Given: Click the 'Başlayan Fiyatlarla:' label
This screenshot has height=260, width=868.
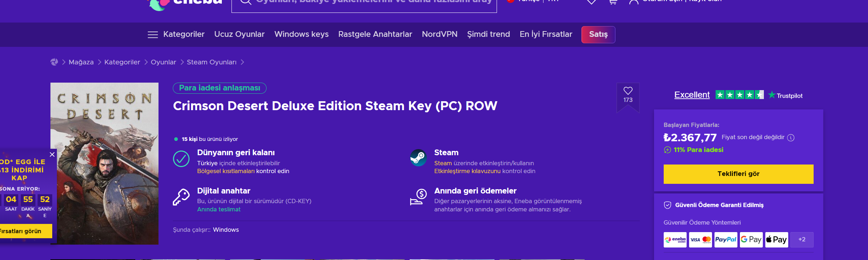Looking at the screenshot, I should (x=691, y=125).
